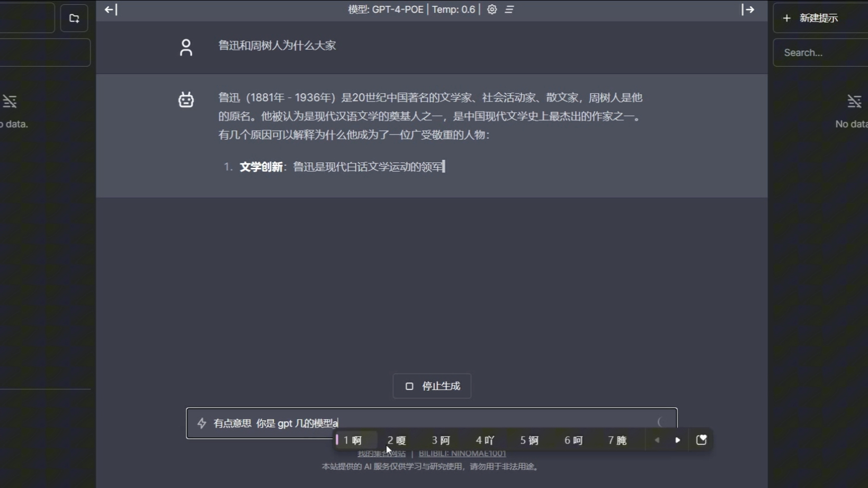Collapse the right prompt sidebar arrow
This screenshot has width=868, height=488.
click(748, 10)
